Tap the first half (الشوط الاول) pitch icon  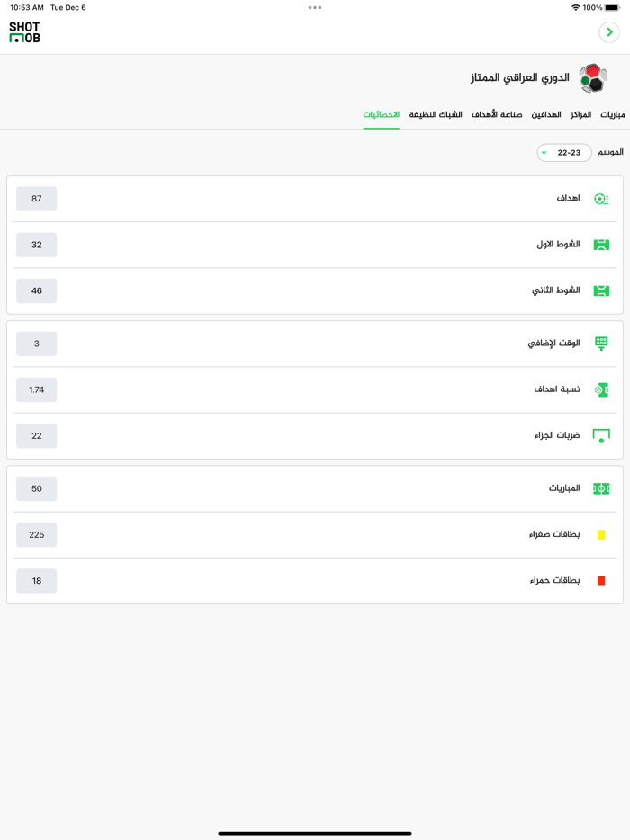[601, 245]
